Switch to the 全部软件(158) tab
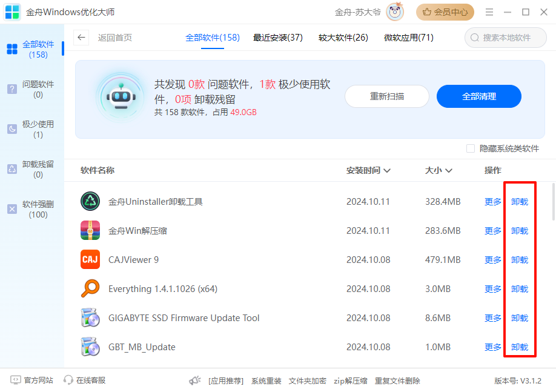The width and height of the screenshot is (556, 392). [x=213, y=38]
